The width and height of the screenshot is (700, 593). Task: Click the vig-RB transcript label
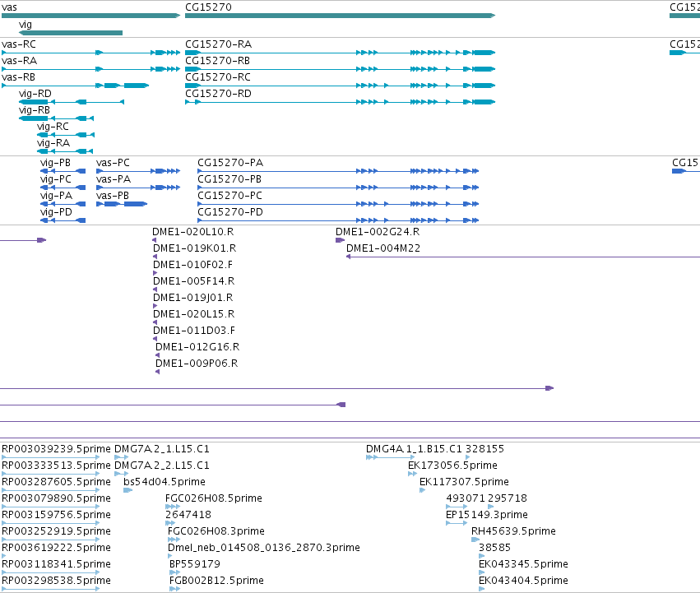point(35,110)
